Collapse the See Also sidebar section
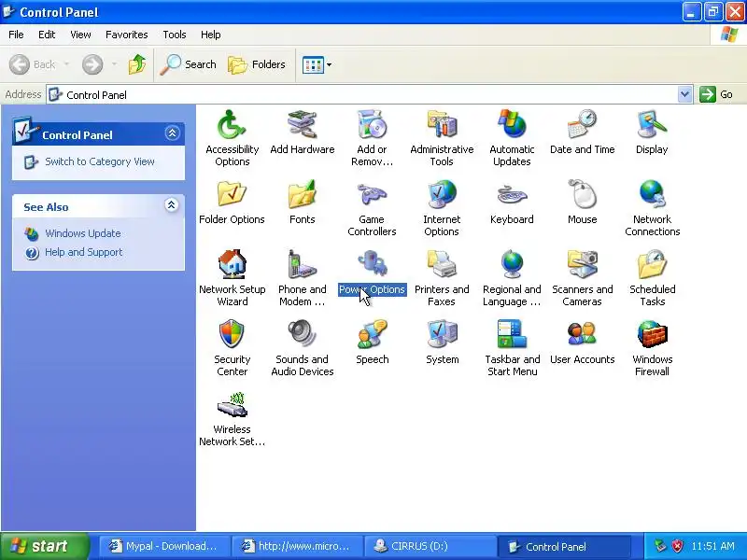 (x=172, y=205)
